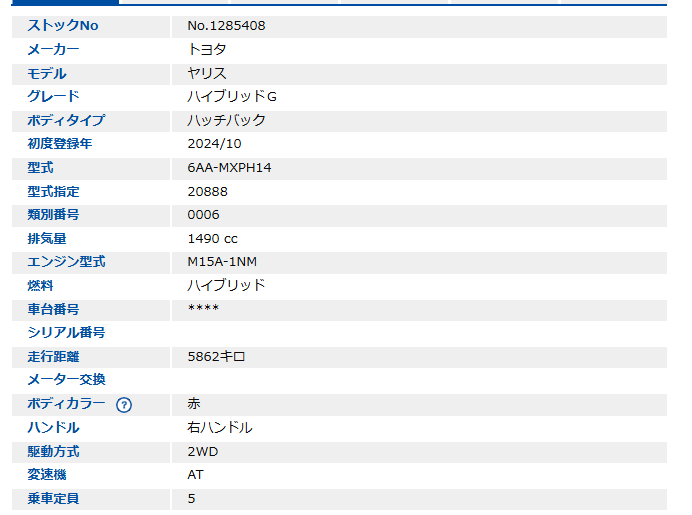
Task: Click the 乗車定員 row label
Action: pos(54,498)
